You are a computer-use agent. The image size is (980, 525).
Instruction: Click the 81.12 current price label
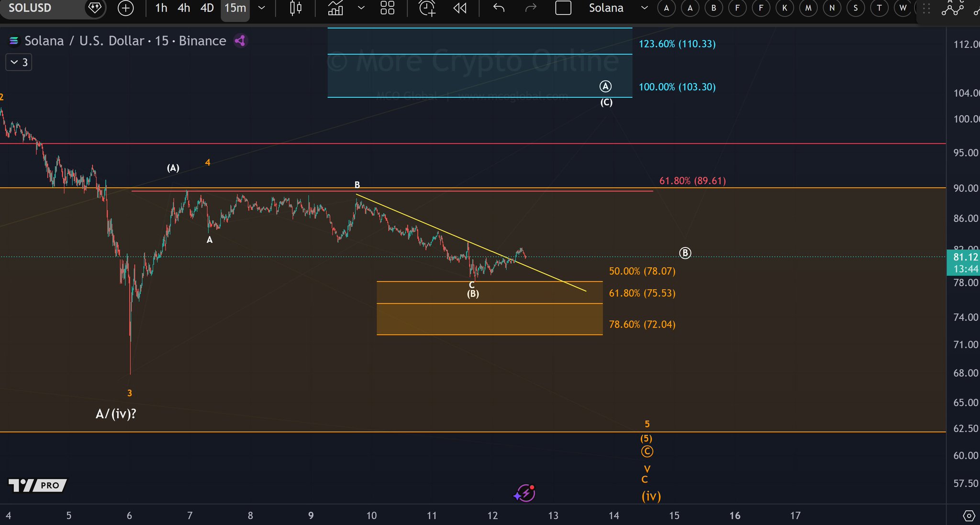965,257
